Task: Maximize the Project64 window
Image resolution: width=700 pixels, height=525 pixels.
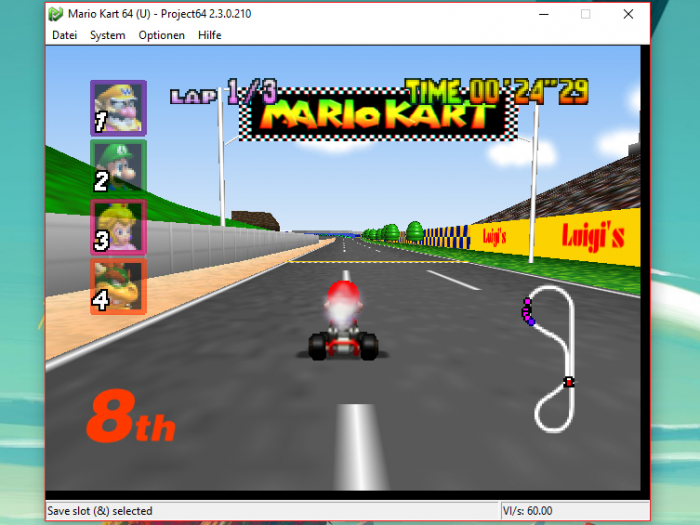Action: pyautogui.click(x=585, y=14)
